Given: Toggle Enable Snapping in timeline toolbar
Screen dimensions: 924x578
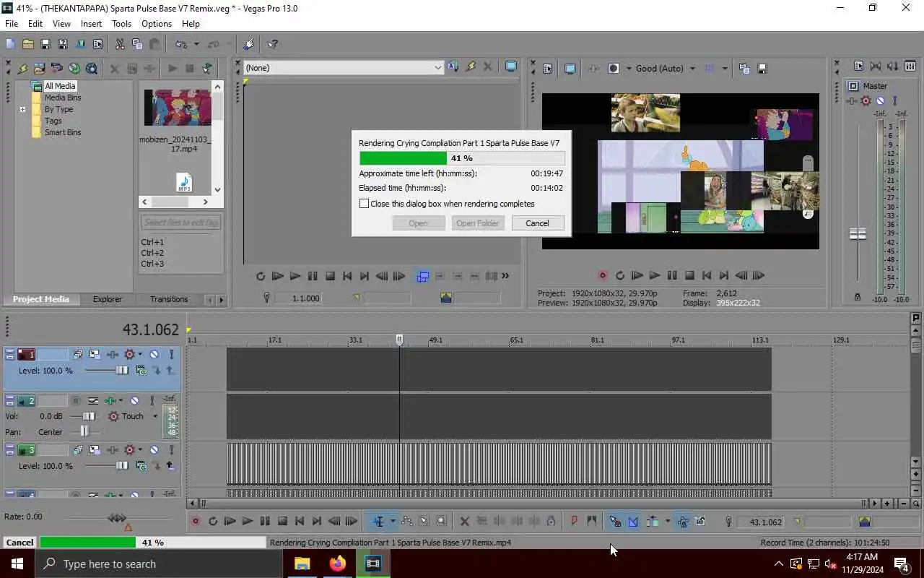Looking at the screenshot, I should (x=615, y=522).
